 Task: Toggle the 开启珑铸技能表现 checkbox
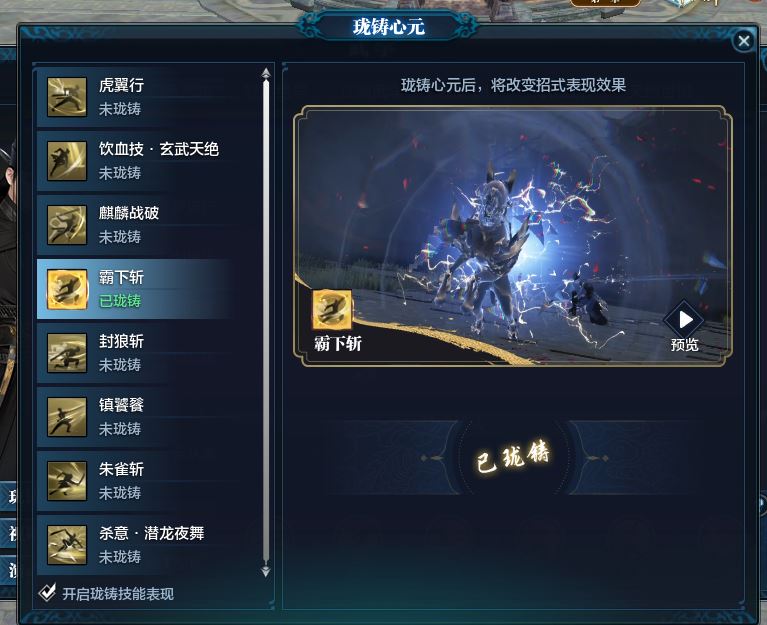coord(47,593)
